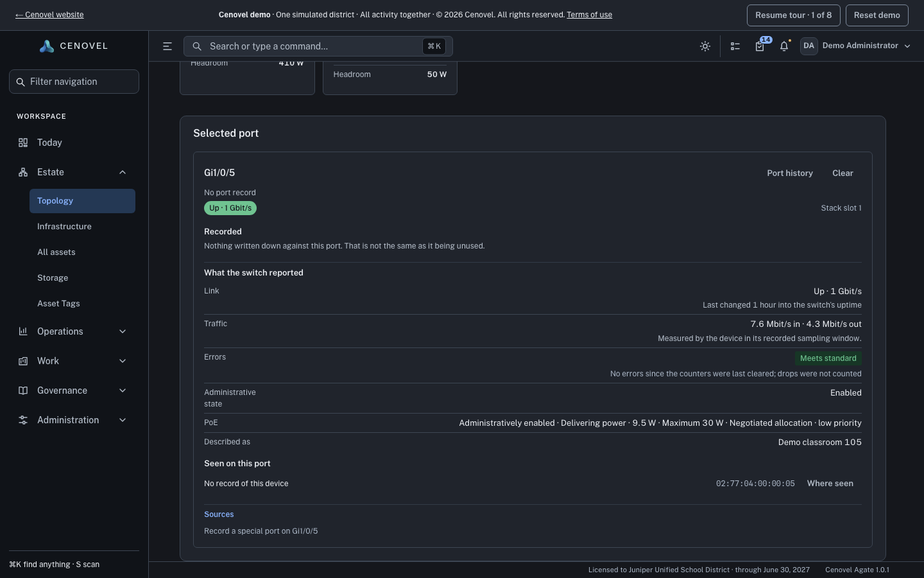
Task: Click the traffic value 7.6 Mbit/s in
Action: pos(775,324)
